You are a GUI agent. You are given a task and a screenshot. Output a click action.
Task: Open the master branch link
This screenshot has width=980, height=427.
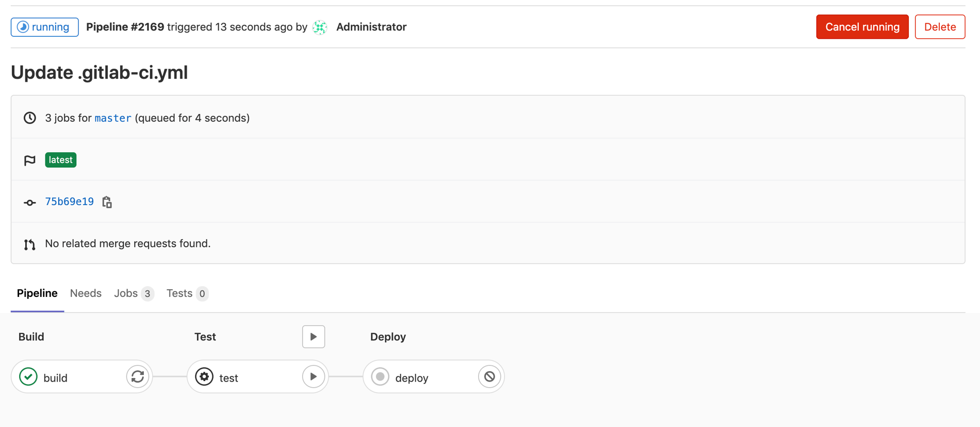click(113, 118)
